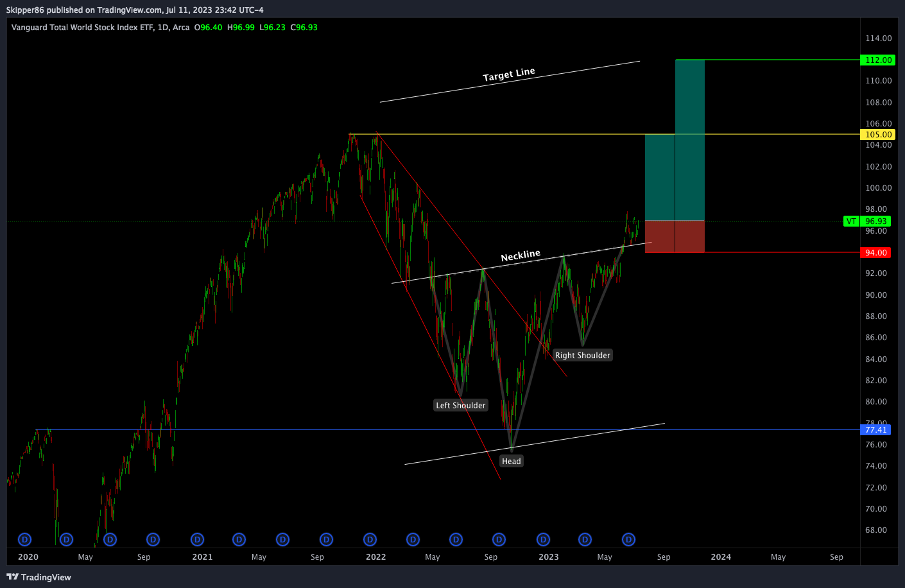The height and width of the screenshot is (588, 905).
Task: Click the dividend marker above the 2023 label
Action: pyautogui.click(x=543, y=539)
